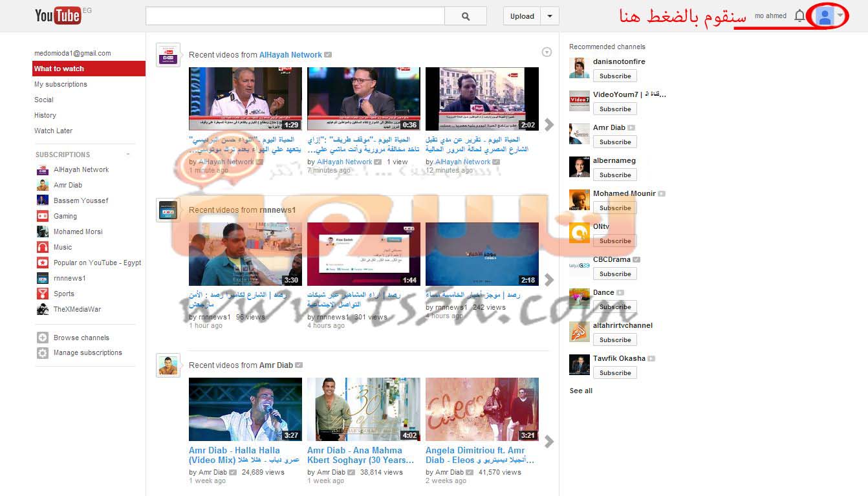Click the Music headphones sidebar icon
The width and height of the screenshot is (868, 496).
click(x=42, y=247)
